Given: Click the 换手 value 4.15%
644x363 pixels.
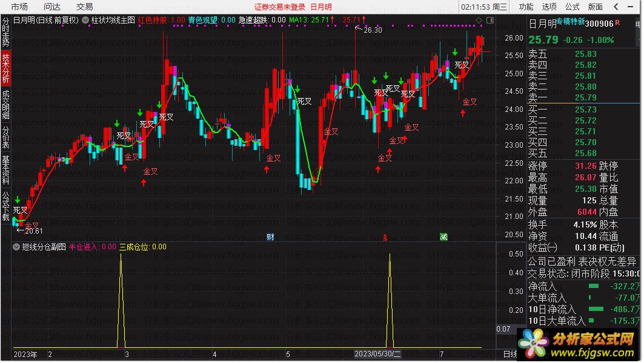Looking at the screenshot, I should tap(585, 225).
